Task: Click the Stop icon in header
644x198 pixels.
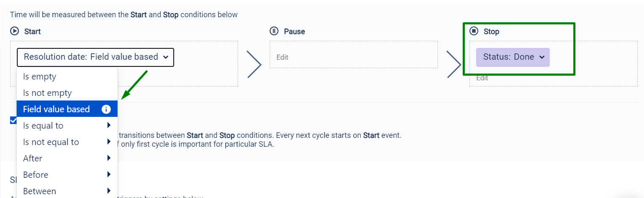Action: (x=474, y=31)
